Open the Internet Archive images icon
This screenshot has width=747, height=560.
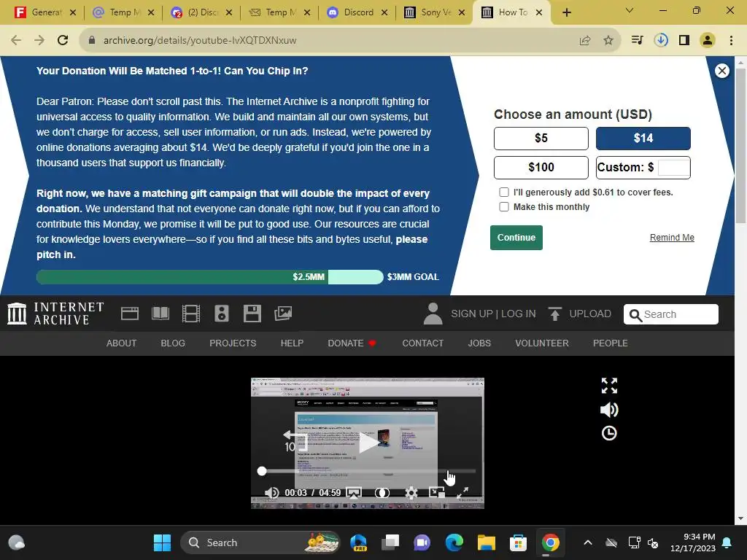pyautogui.click(x=283, y=314)
